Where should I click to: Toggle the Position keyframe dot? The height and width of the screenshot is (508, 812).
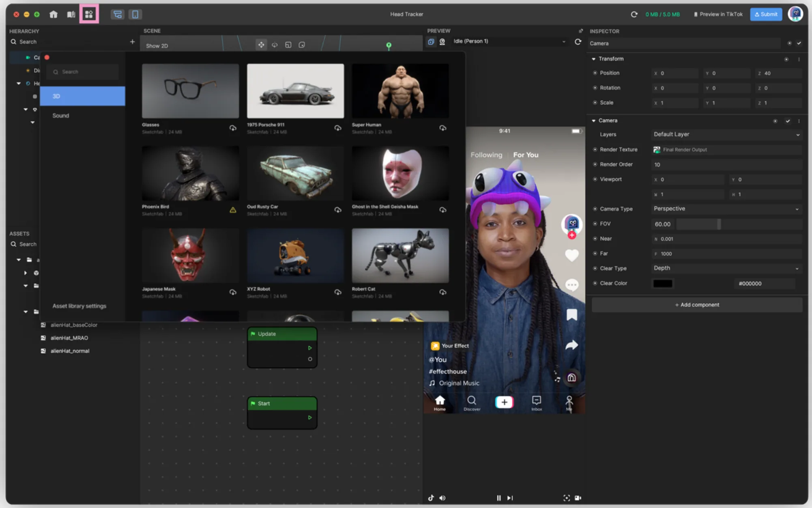(595, 73)
